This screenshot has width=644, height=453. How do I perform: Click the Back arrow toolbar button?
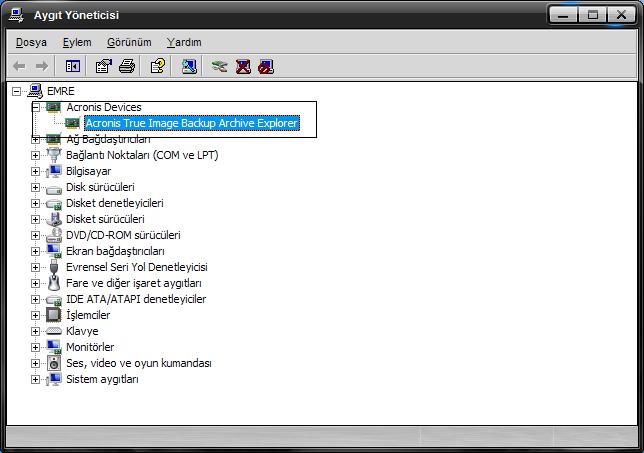19,66
